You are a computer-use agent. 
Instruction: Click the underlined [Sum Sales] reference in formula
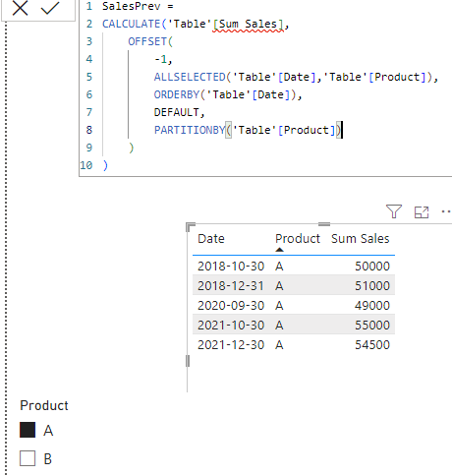point(248,25)
